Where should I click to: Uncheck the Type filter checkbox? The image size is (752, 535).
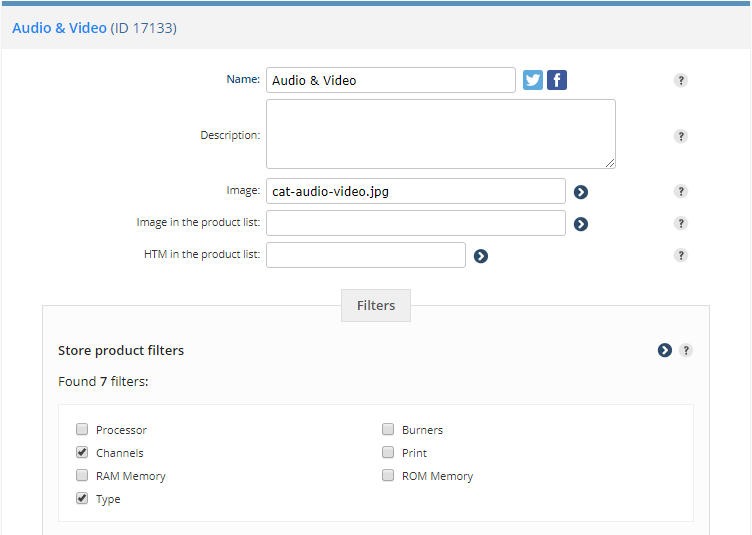(82, 498)
